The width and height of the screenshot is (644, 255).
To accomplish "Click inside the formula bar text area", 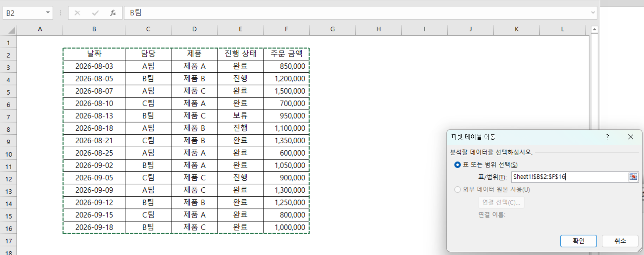I will tap(356, 13).
